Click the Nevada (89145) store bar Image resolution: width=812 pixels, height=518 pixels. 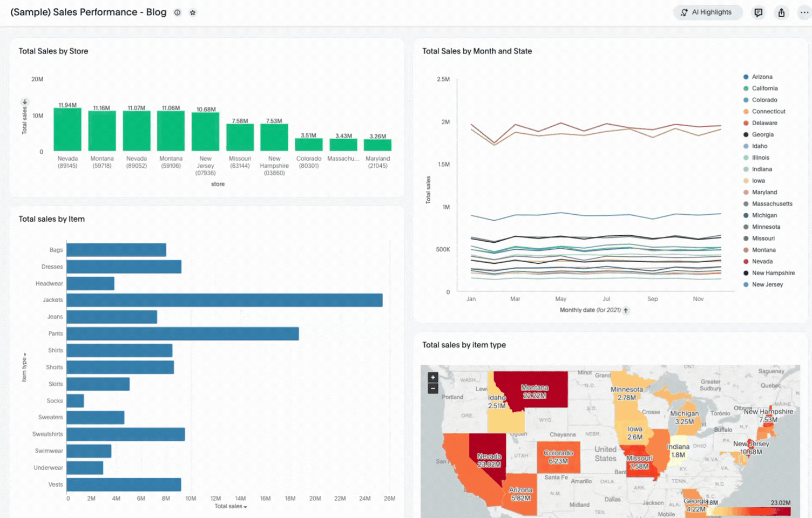67,129
